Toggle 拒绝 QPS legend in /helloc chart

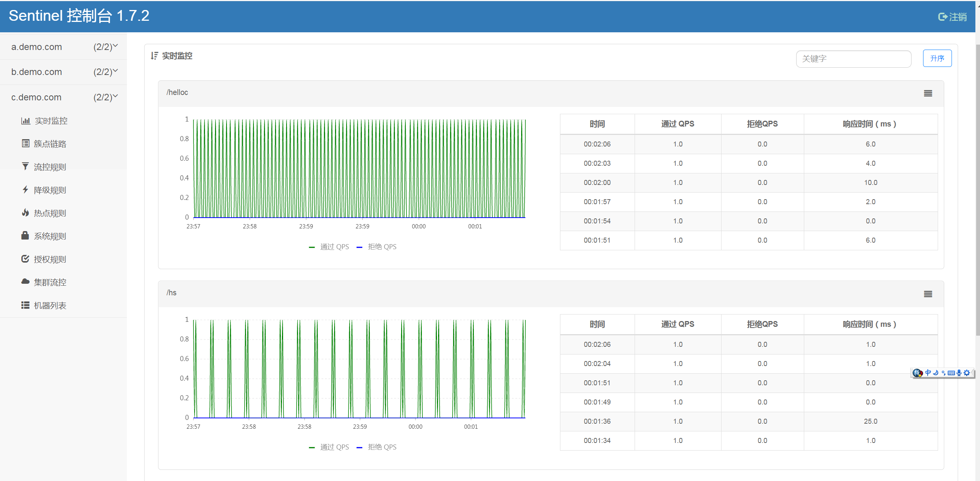pos(377,247)
